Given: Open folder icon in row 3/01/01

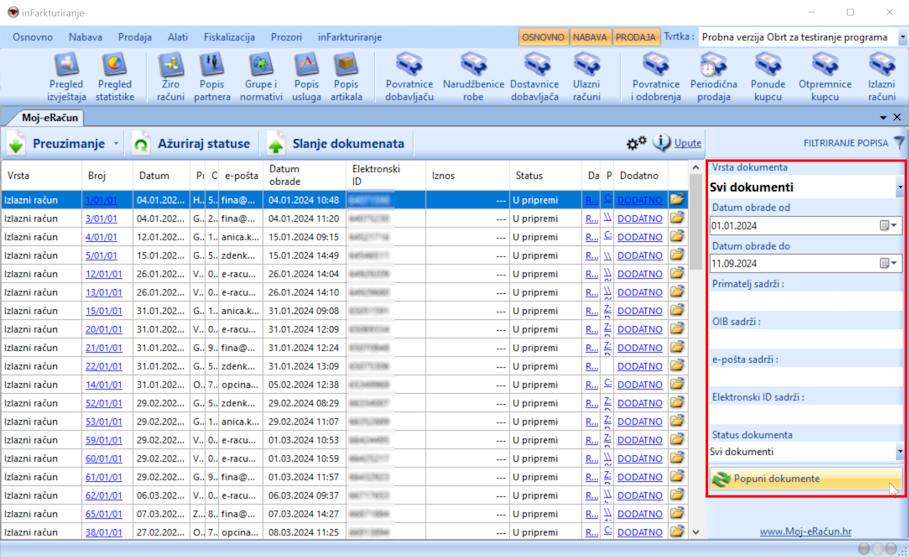Looking at the screenshot, I should click(x=677, y=218).
